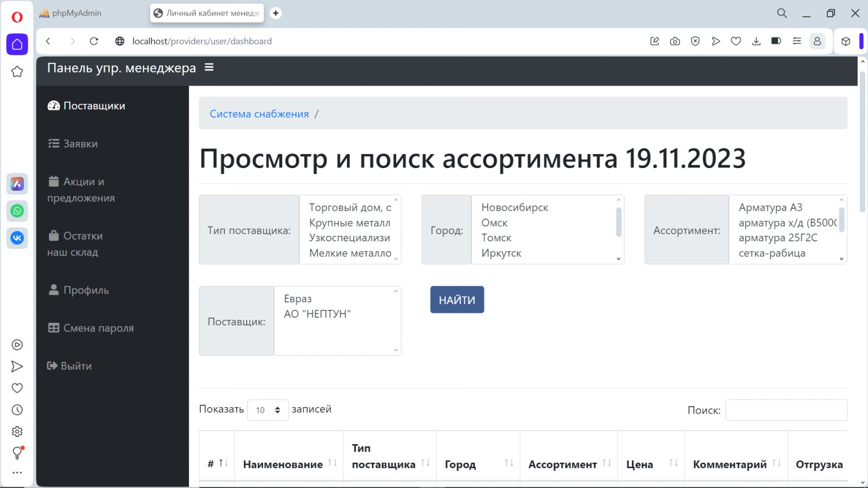868x488 pixels.
Task: Click the Поиск table search field
Action: pos(786,410)
